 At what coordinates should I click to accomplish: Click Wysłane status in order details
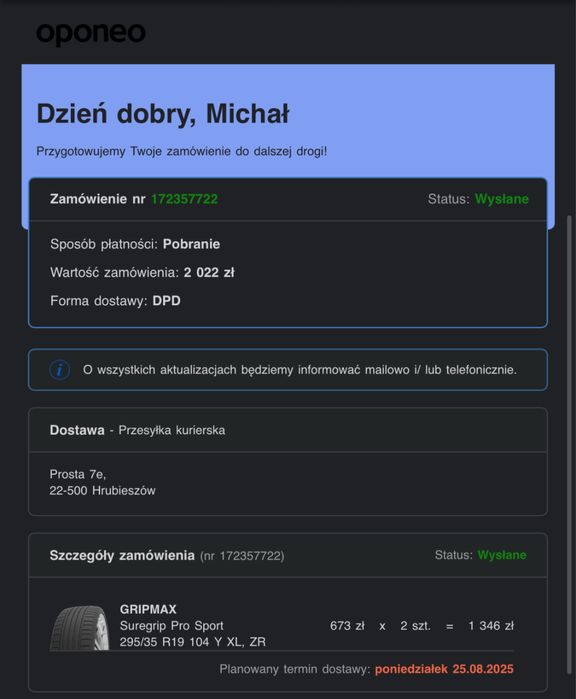click(502, 555)
